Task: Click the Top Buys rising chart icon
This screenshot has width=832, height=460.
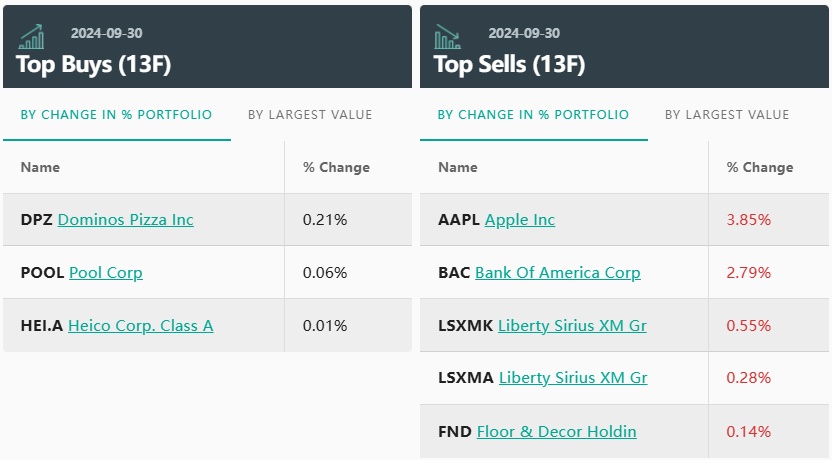Action: coord(31,36)
